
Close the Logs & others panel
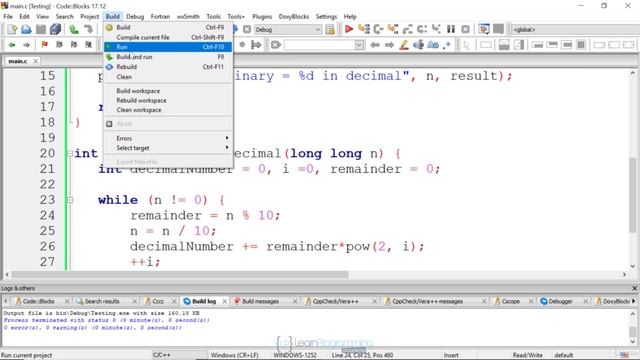(634, 288)
